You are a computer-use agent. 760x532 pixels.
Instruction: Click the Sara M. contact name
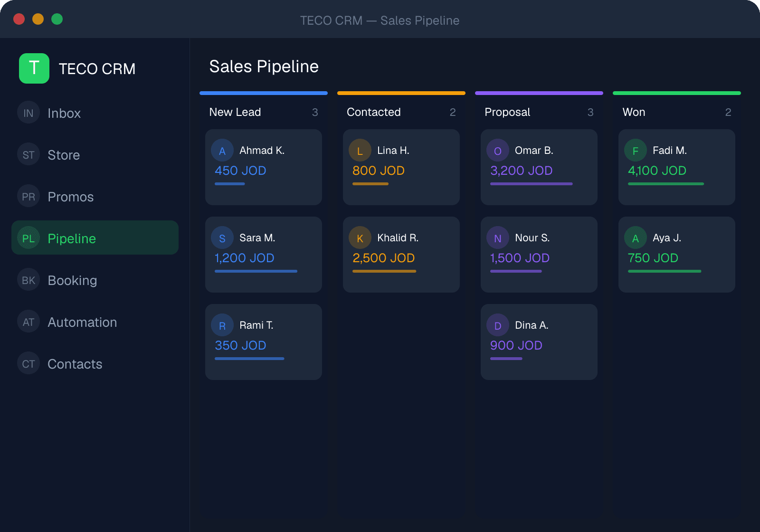pos(257,238)
